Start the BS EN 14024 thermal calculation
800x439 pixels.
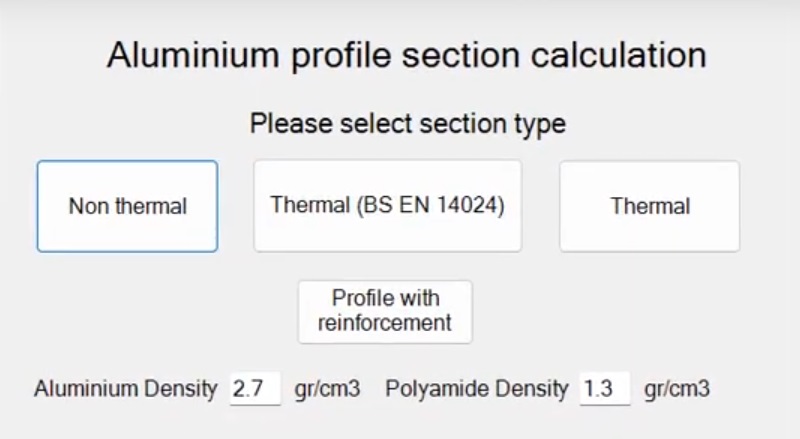[x=387, y=205]
